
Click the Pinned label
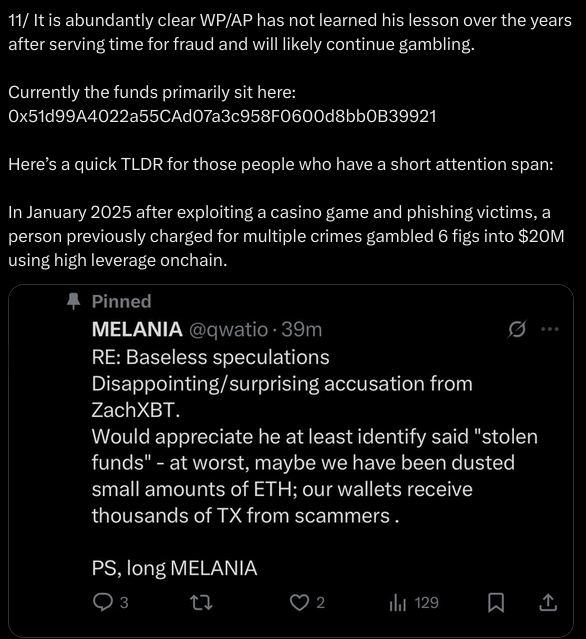click(121, 302)
